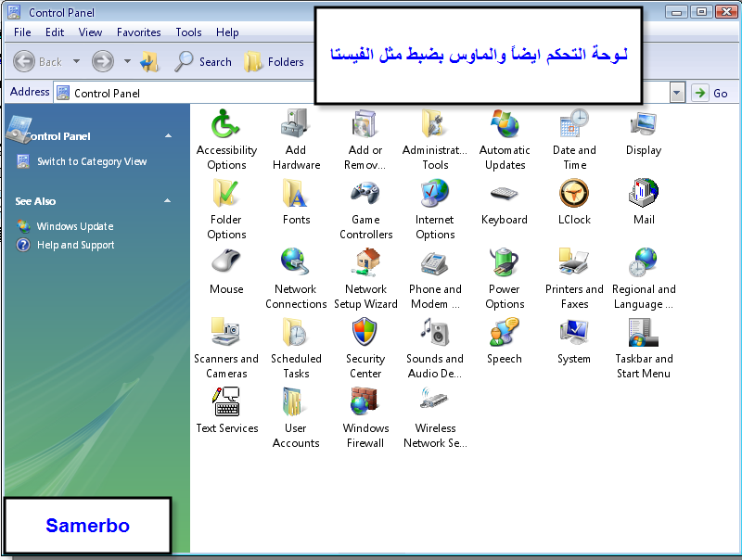The width and height of the screenshot is (742, 560).
Task: Open LClock applet icon
Action: 574,194
